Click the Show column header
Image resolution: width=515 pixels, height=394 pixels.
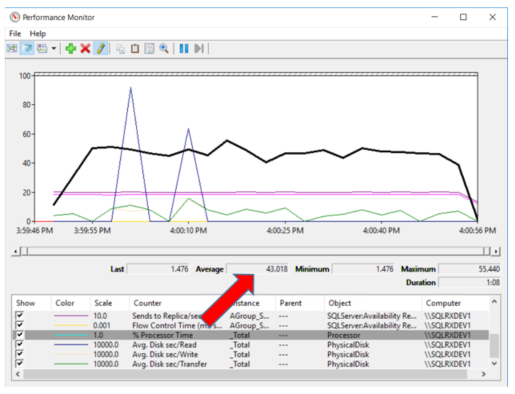pos(31,303)
